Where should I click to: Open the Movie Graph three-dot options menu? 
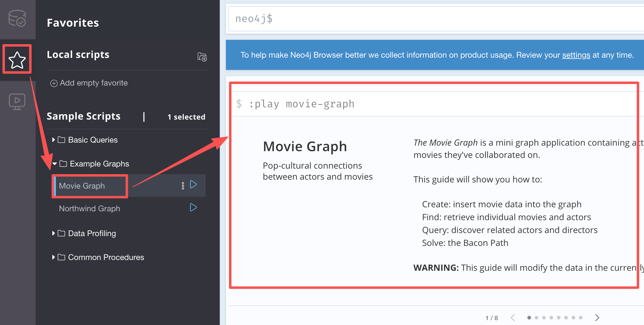pyautogui.click(x=183, y=186)
